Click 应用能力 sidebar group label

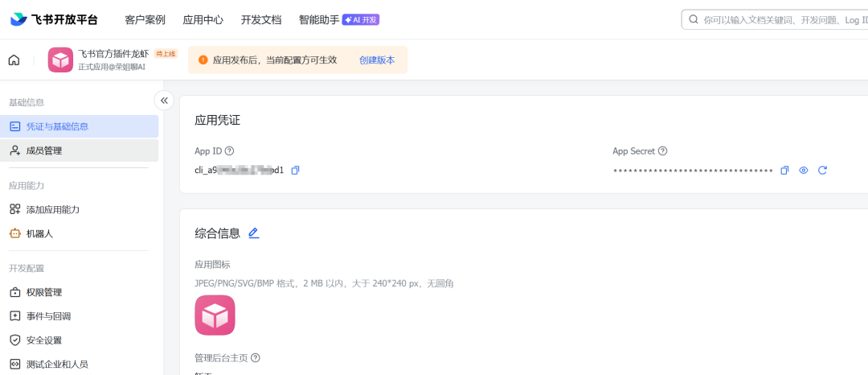27,186
